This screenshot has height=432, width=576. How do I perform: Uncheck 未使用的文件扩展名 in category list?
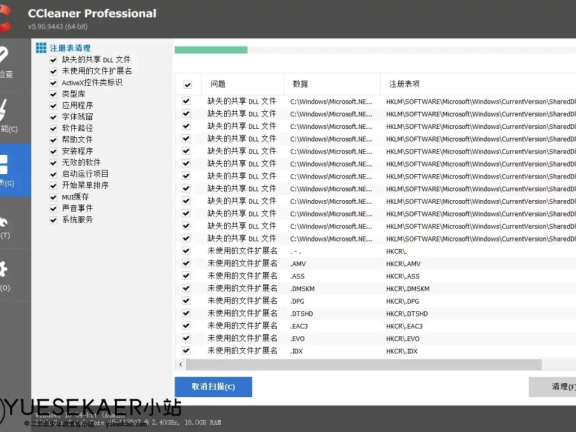tap(53, 71)
